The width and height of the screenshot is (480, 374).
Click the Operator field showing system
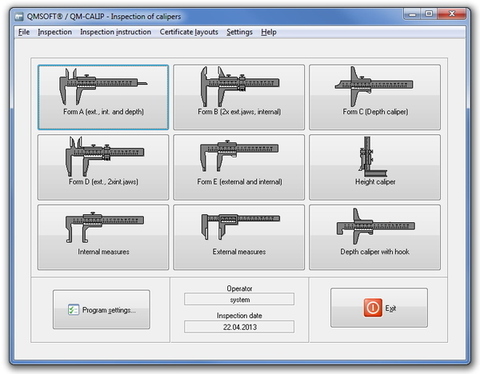tap(239, 299)
